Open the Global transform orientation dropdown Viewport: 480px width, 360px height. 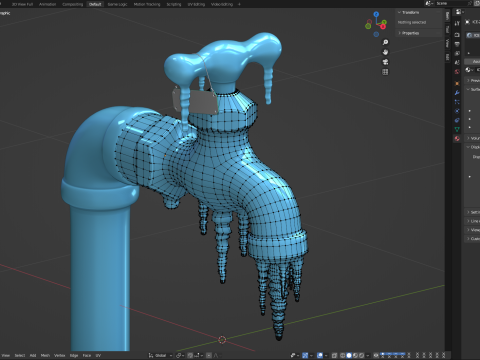tap(161, 356)
